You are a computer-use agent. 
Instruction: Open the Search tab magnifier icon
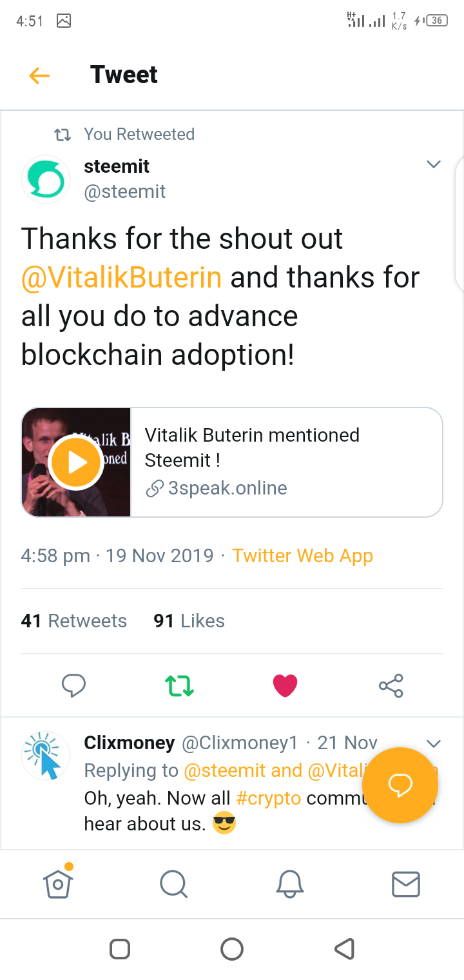click(173, 884)
